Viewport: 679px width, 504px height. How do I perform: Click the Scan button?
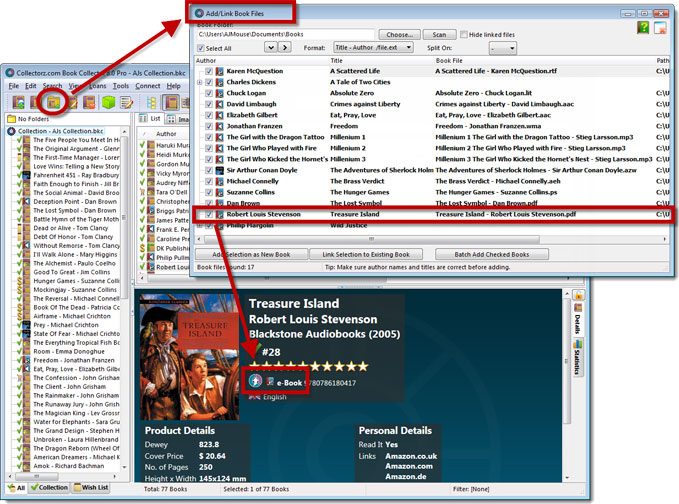[x=438, y=34]
